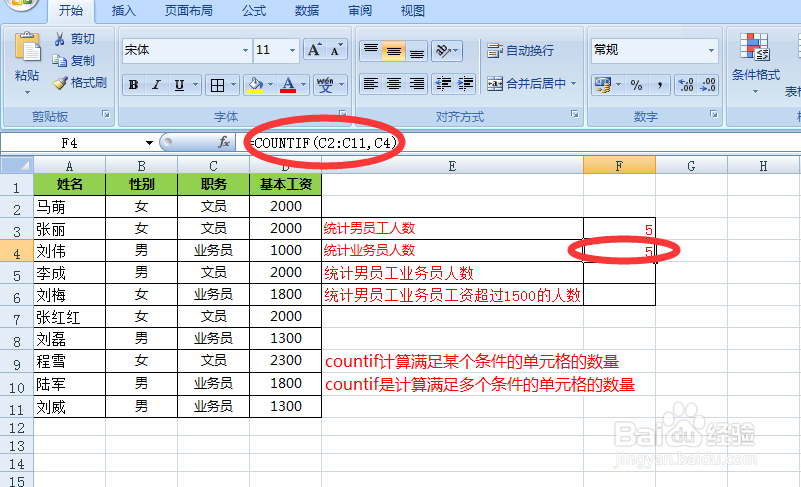Click the Copy (复制) icon
This screenshot has height=487, width=801.
pos(60,61)
